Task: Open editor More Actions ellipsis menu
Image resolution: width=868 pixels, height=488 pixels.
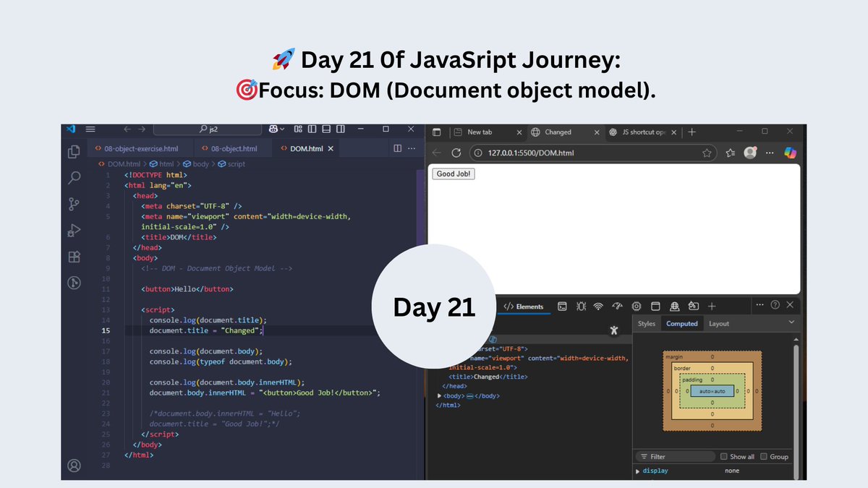Action: pos(412,148)
